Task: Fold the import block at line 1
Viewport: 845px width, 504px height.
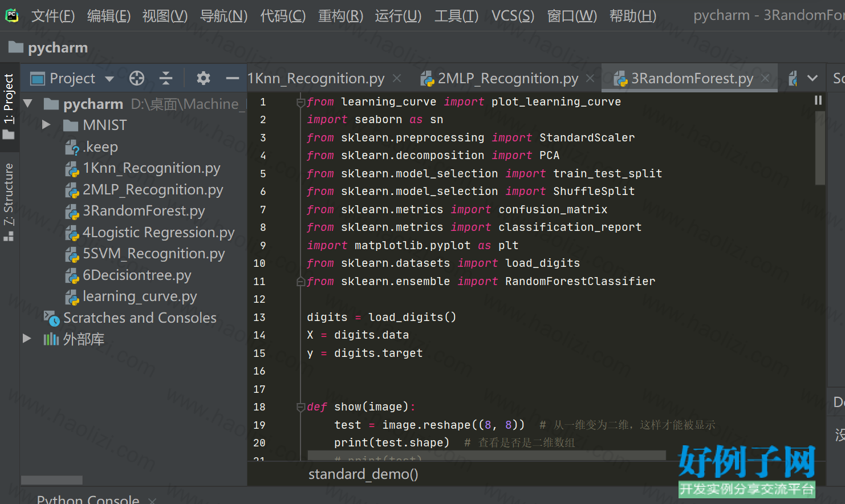Action: click(300, 103)
